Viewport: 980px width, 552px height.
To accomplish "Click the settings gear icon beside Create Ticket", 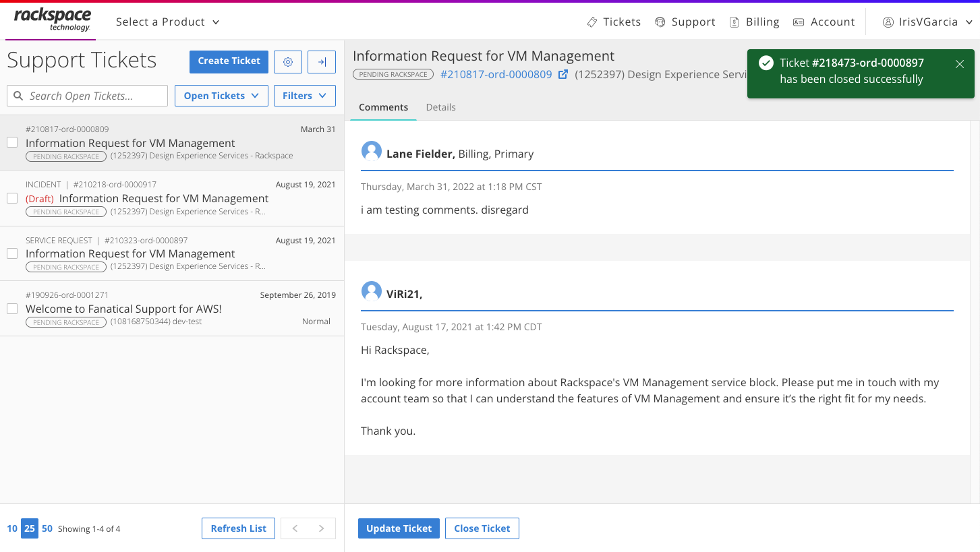I will [x=288, y=62].
